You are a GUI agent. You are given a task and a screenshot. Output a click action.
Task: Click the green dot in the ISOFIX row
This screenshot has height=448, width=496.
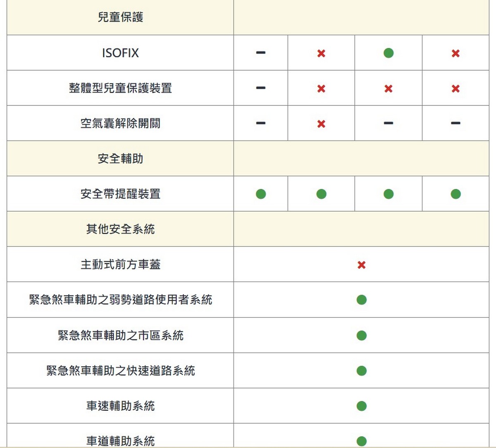click(389, 53)
